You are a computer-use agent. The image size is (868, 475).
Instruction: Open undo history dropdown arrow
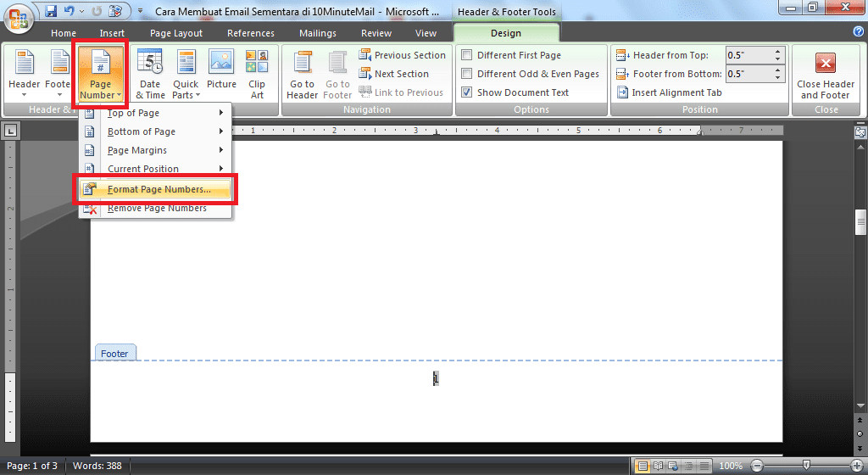pyautogui.click(x=82, y=11)
